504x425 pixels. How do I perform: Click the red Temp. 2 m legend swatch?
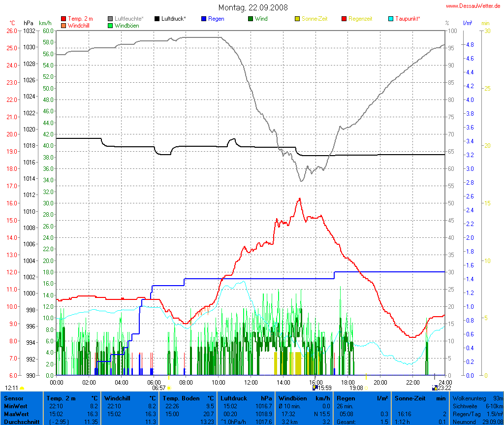pyautogui.click(x=63, y=19)
